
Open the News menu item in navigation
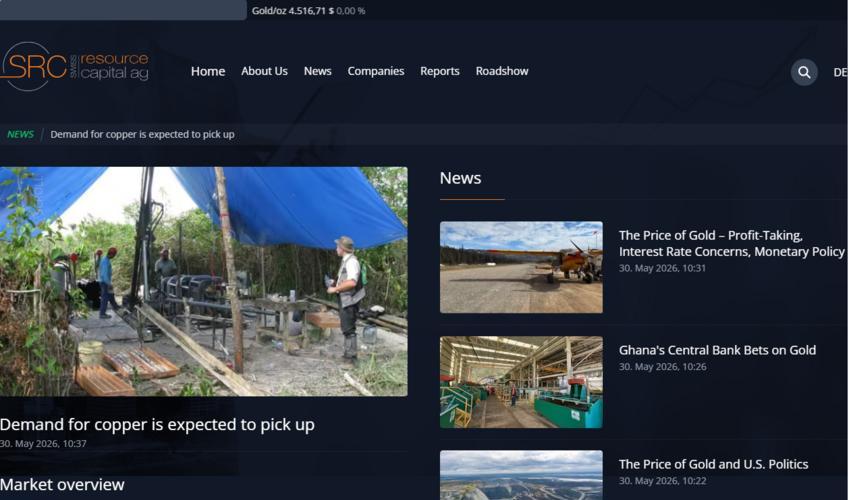tap(317, 71)
